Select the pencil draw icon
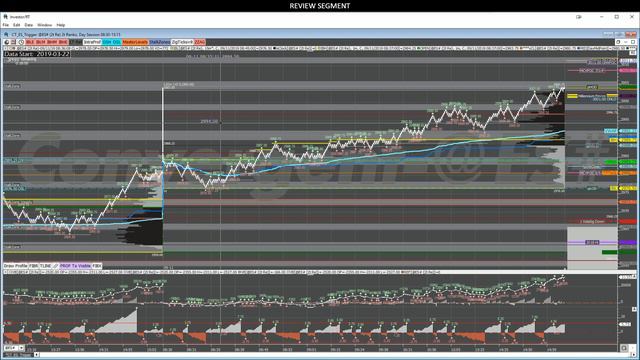The height and width of the screenshot is (360, 640). coord(56,266)
